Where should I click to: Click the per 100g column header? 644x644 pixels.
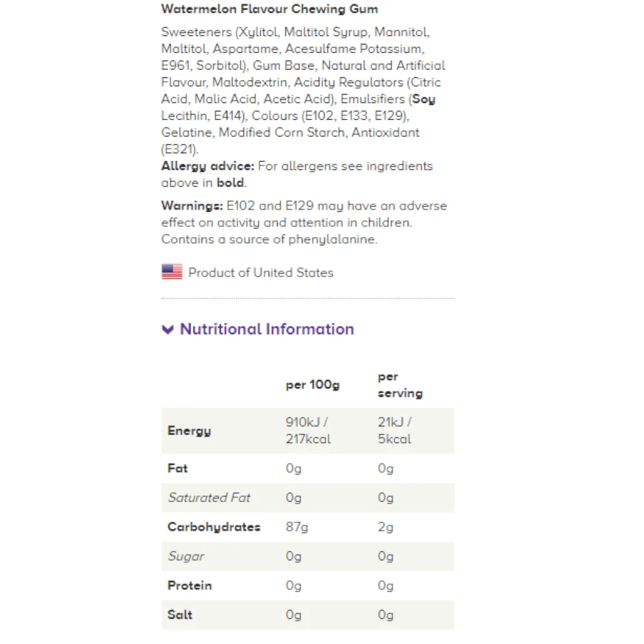pyautogui.click(x=312, y=385)
